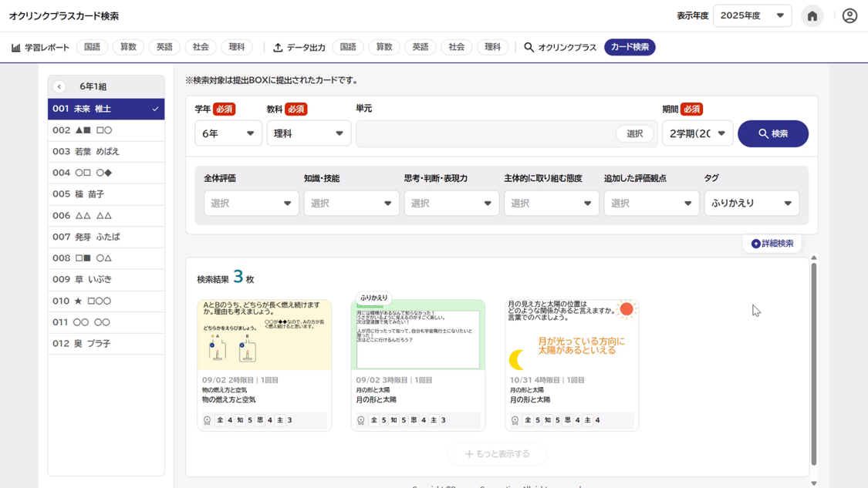Click the home icon in the header
Screen dimensions: 868x488
tap(812, 16)
